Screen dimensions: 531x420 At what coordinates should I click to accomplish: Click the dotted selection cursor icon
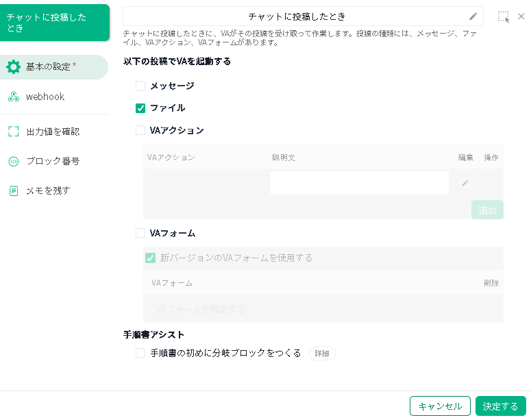504,17
